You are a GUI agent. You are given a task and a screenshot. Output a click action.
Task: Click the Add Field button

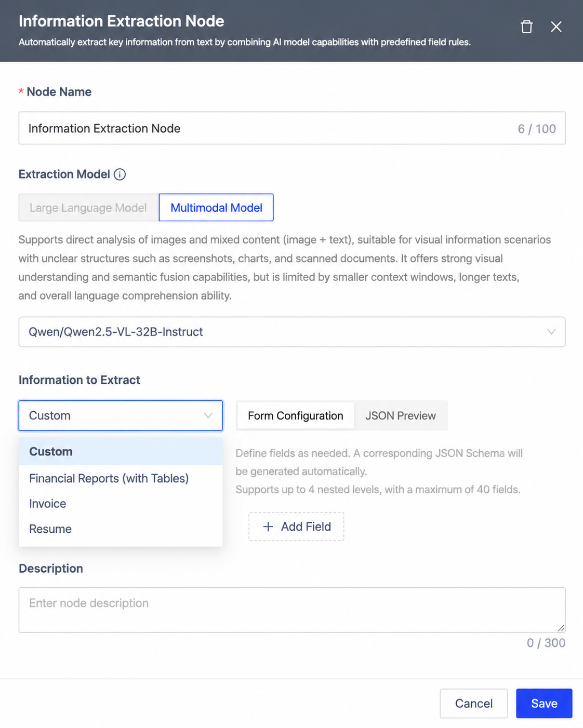pos(296,527)
